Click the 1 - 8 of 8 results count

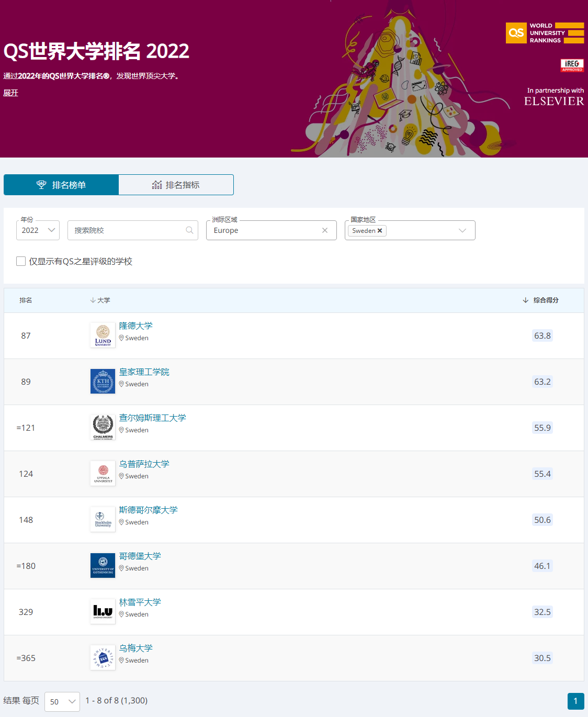pos(117,701)
